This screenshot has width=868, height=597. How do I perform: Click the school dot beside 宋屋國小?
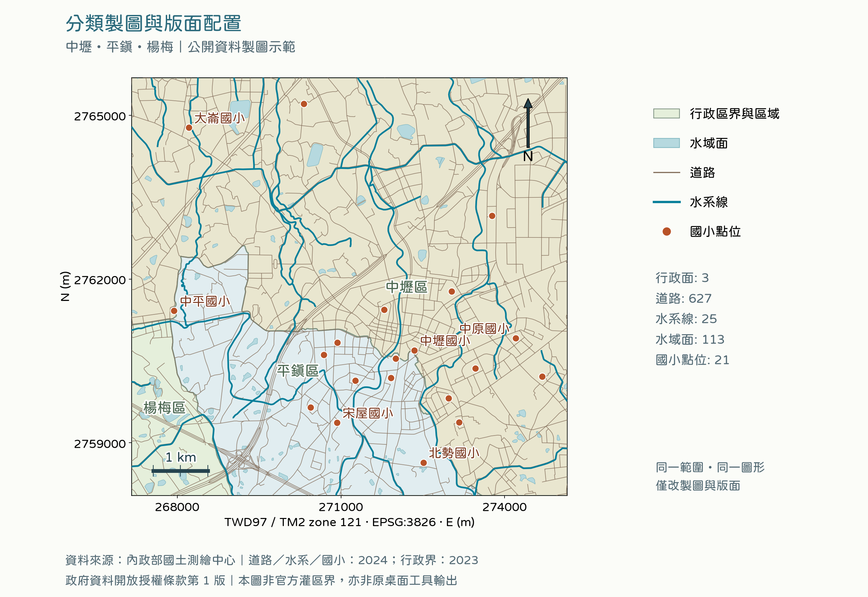[x=337, y=423]
